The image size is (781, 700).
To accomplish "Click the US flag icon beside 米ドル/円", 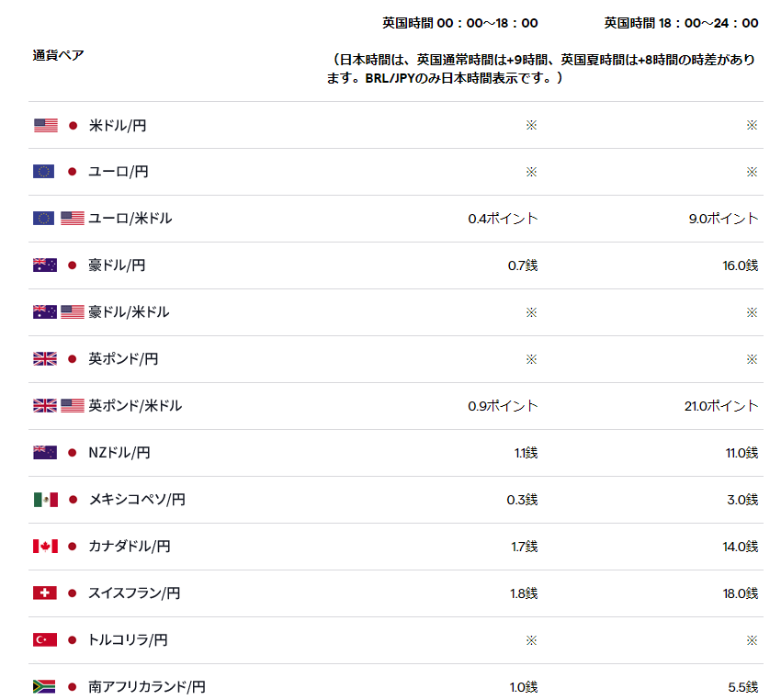I will [x=46, y=126].
